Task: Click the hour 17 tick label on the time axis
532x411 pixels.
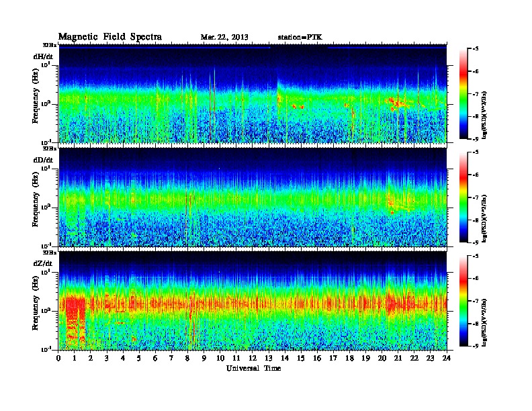Action: coord(333,359)
